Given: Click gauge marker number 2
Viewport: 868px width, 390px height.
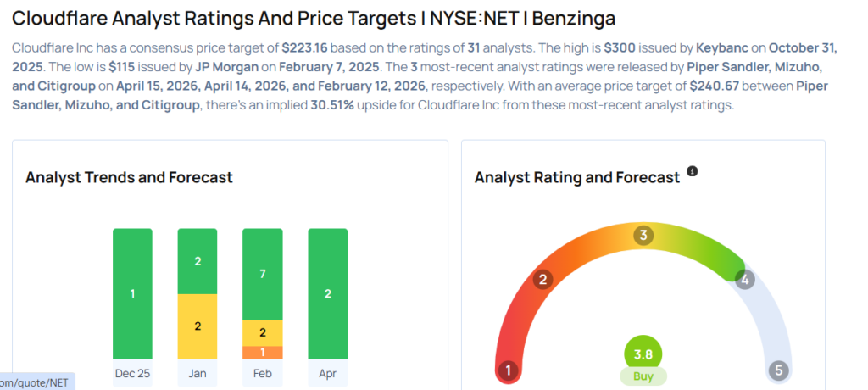Looking at the screenshot, I should 543,280.
